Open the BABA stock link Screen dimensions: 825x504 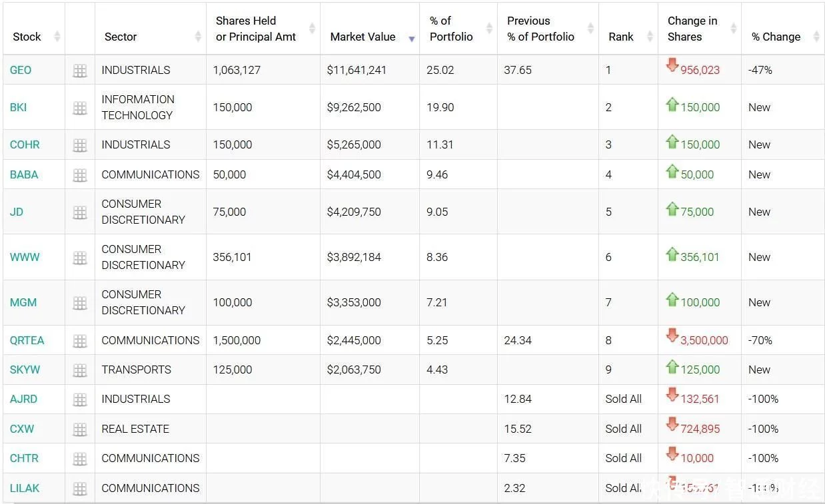click(24, 175)
